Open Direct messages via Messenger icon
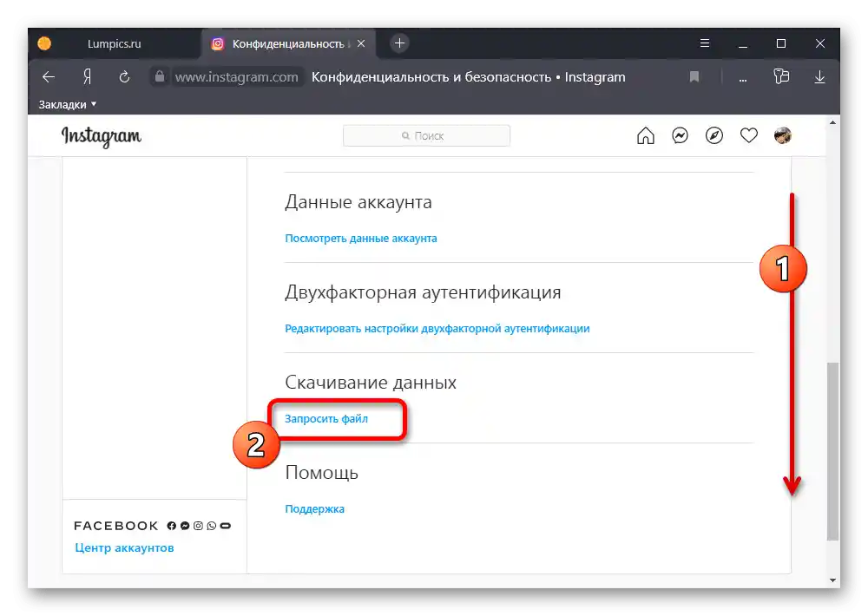 pyautogui.click(x=680, y=135)
